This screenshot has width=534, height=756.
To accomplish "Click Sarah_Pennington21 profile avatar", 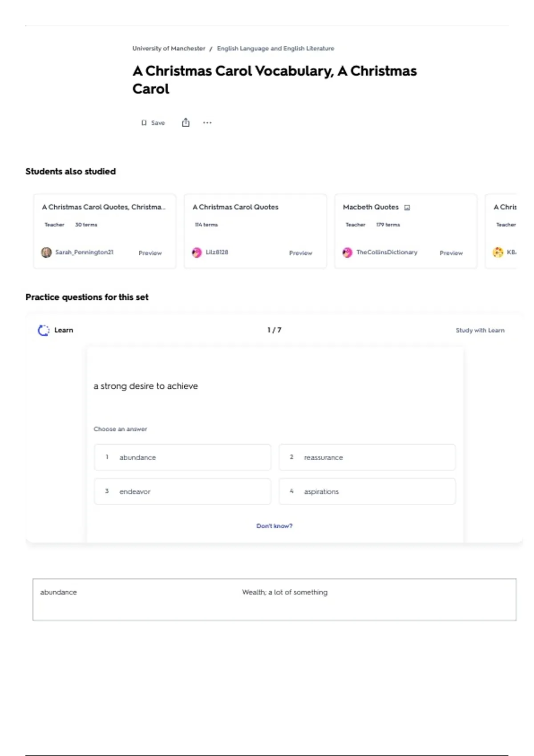I will click(46, 253).
